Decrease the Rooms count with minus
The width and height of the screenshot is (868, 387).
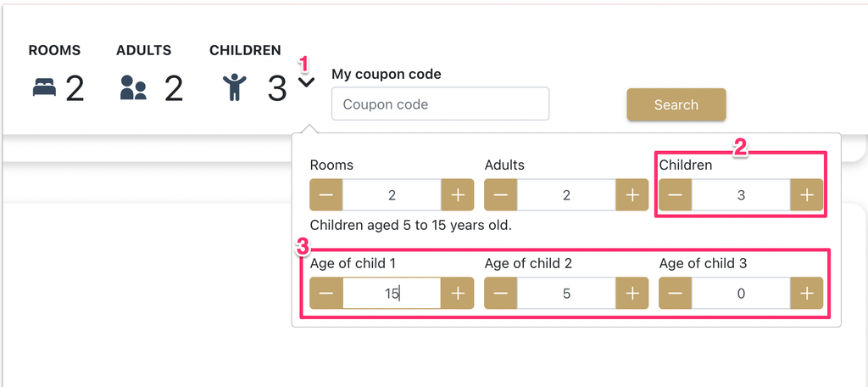coord(326,194)
